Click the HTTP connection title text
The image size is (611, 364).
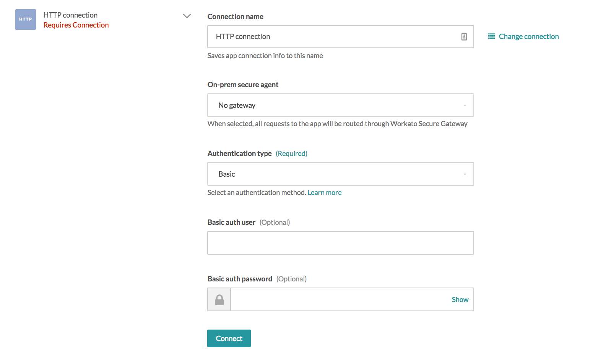pyautogui.click(x=70, y=15)
